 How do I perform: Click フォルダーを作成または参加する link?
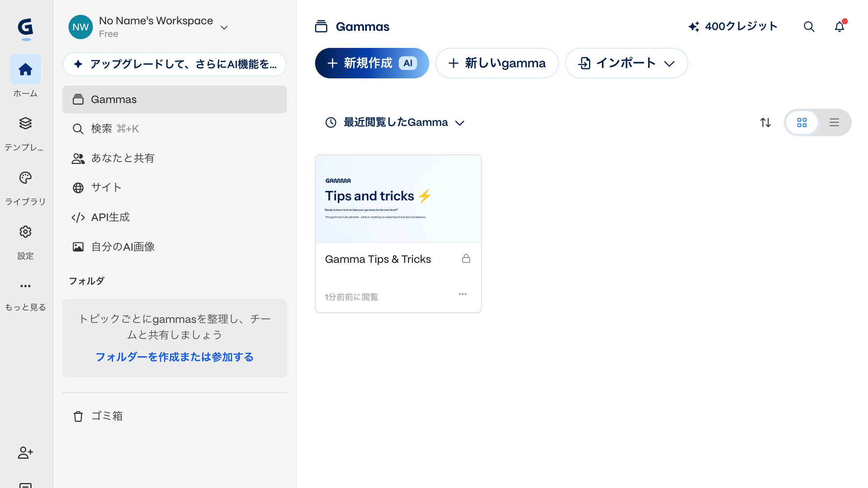pos(174,357)
